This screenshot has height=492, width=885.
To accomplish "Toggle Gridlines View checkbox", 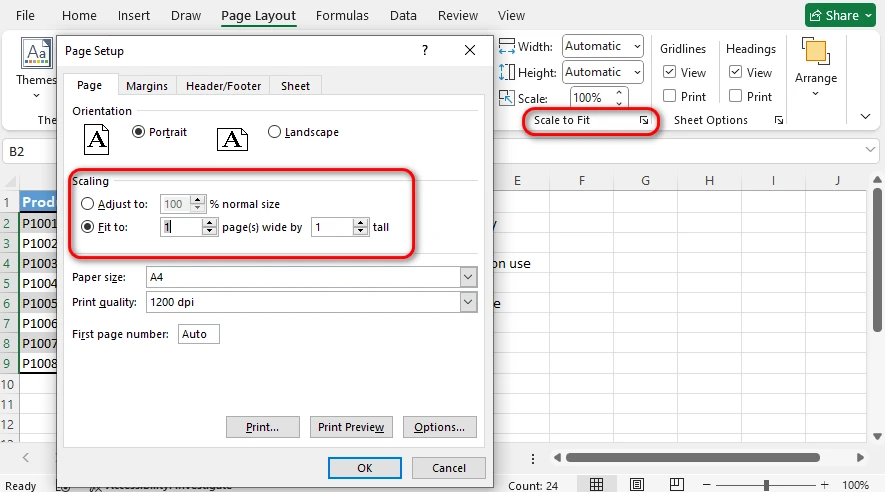I will (x=669, y=72).
